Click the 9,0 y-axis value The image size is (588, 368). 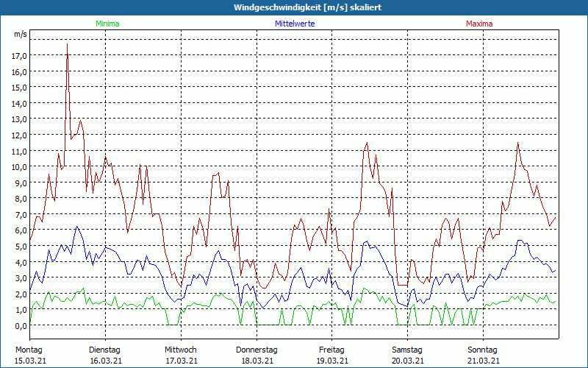pos(21,183)
